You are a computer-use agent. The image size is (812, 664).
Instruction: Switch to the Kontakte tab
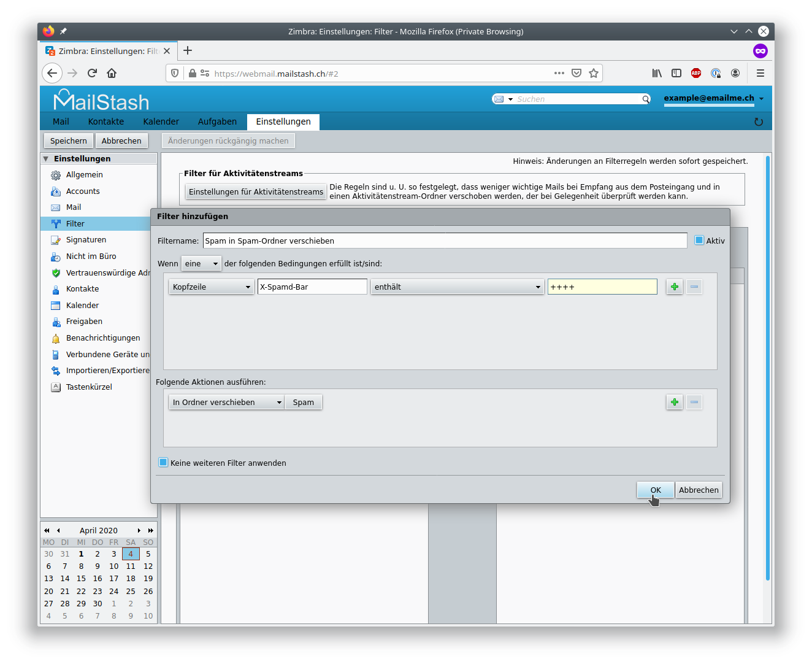click(106, 122)
